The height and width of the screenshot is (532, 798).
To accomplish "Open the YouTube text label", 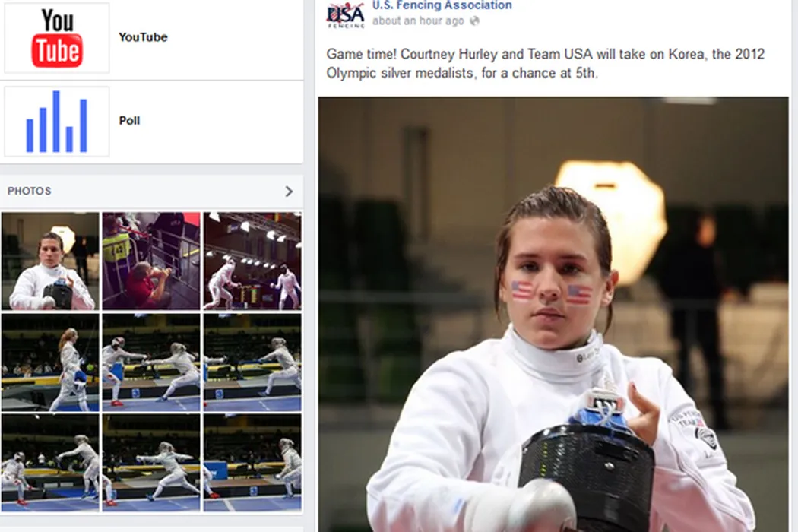I will [143, 37].
